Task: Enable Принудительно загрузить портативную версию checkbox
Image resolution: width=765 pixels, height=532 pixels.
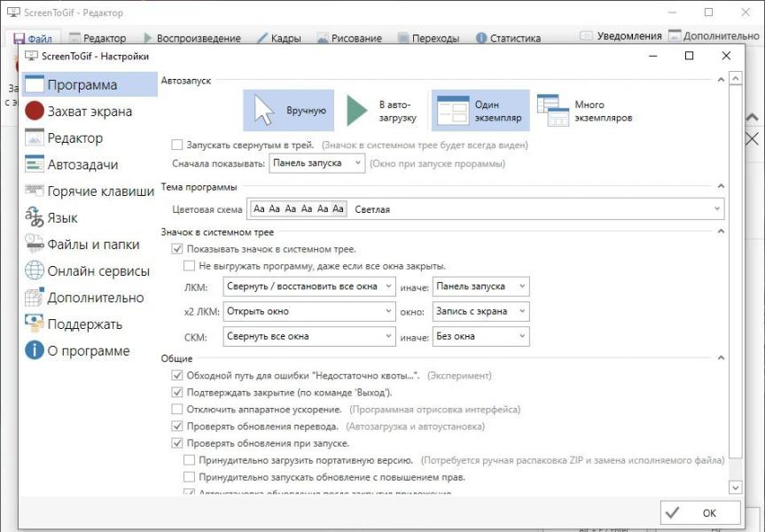Action: click(189, 460)
